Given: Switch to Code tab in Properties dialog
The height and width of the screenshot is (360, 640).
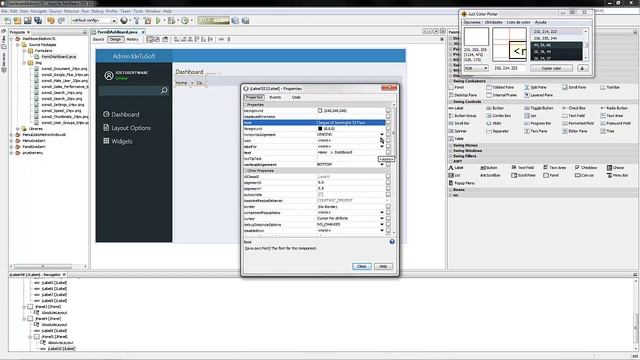Looking at the screenshot, I should [x=296, y=97].
